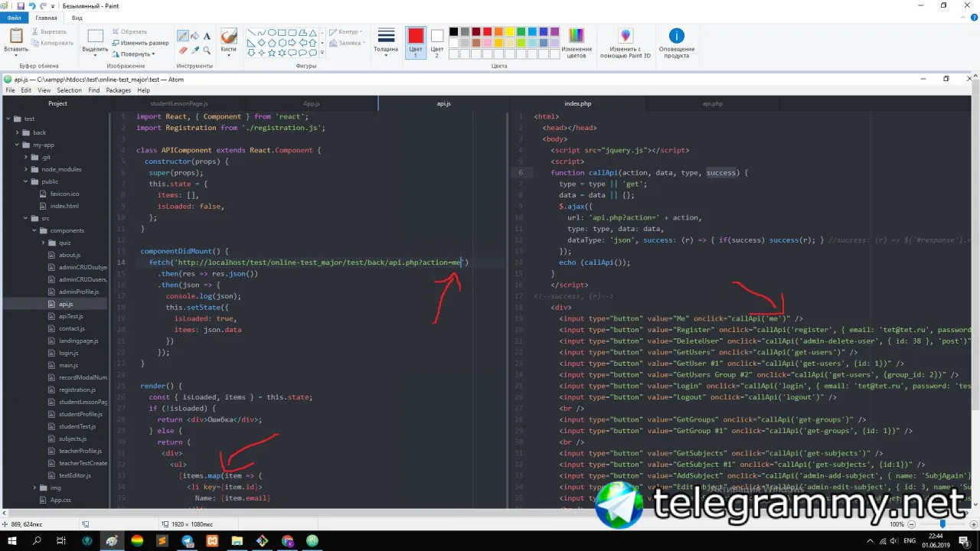Pick the curve shape
This screenshot has width=980, height=551.
point(262,33)
